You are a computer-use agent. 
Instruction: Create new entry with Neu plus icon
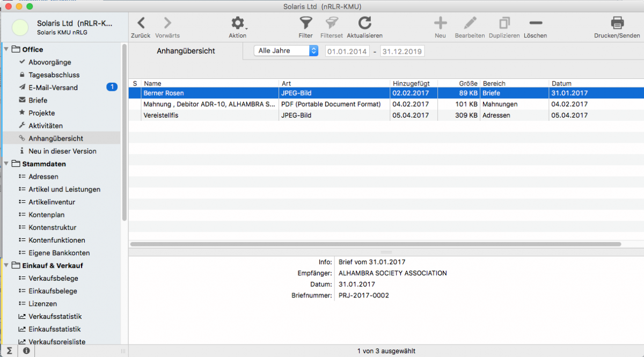[x=440, y=23]
